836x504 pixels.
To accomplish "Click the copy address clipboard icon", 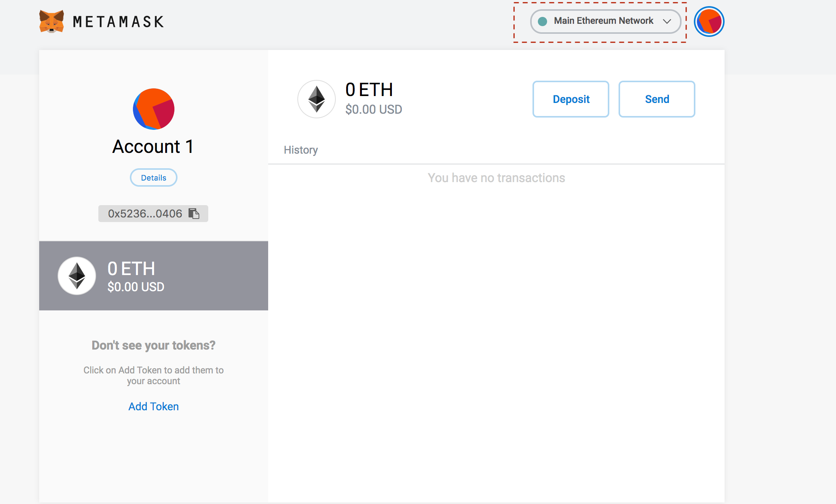I will [x=194, y=214].
